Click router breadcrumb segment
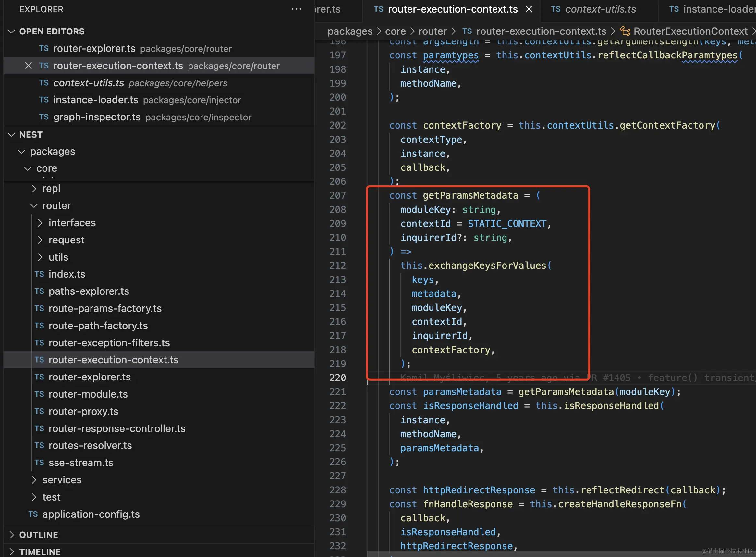Image resolution: width=756 pixels, height=557 pixels. (433, 31)
